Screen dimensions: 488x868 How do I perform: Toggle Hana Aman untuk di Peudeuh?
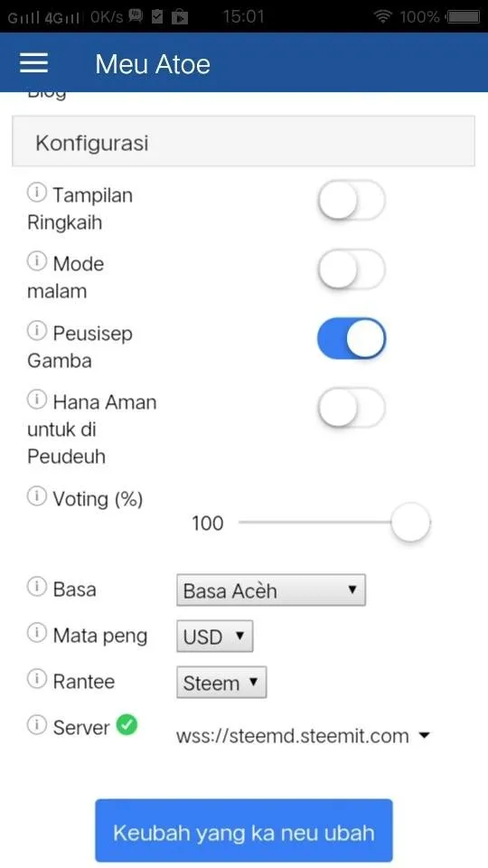coord(352,408)
